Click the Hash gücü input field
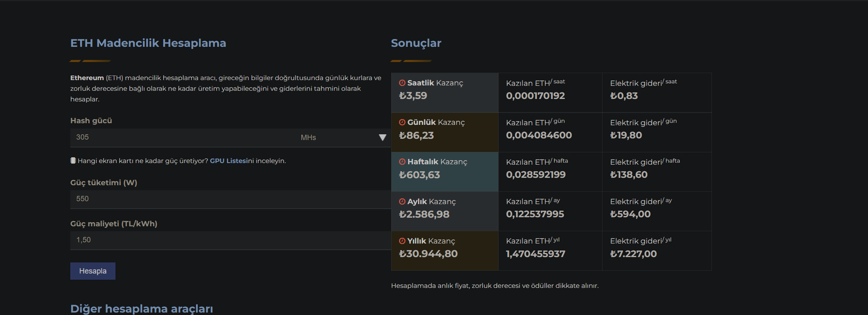The image size is (868, 315). [x=181, y=138]
